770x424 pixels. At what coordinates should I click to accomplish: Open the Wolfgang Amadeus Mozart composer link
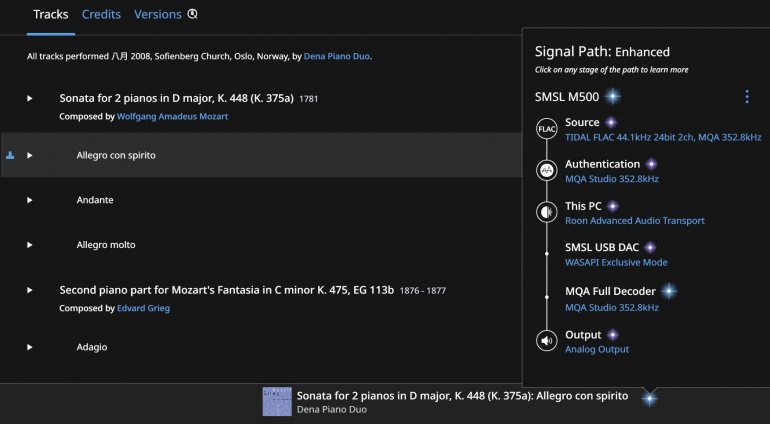click(x=172, y=116)
